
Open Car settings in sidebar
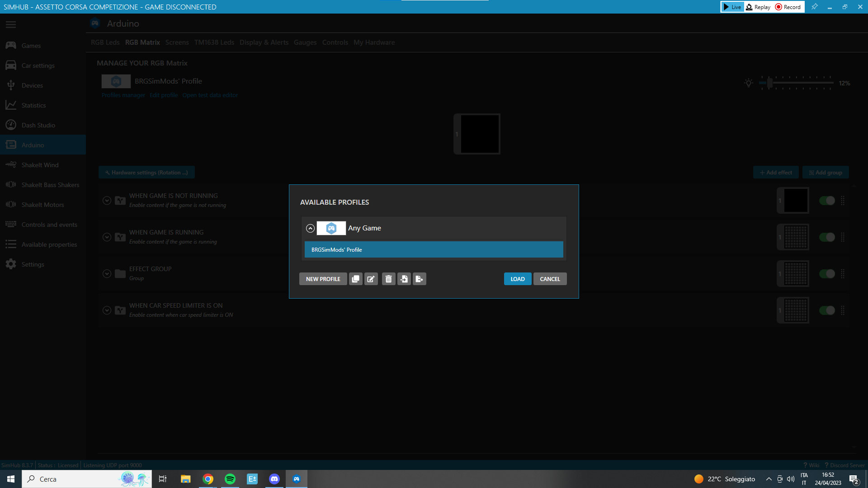[x=43, y=66]
